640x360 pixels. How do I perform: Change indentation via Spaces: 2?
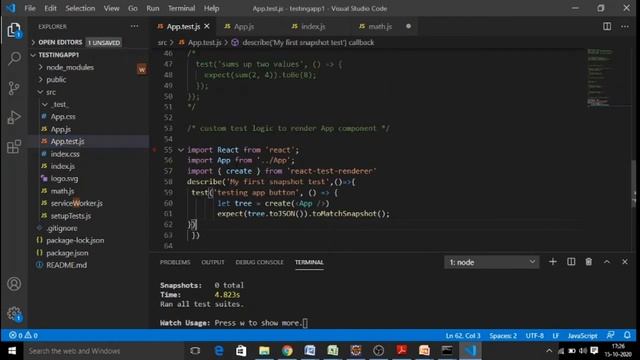(x=503, y=336)
